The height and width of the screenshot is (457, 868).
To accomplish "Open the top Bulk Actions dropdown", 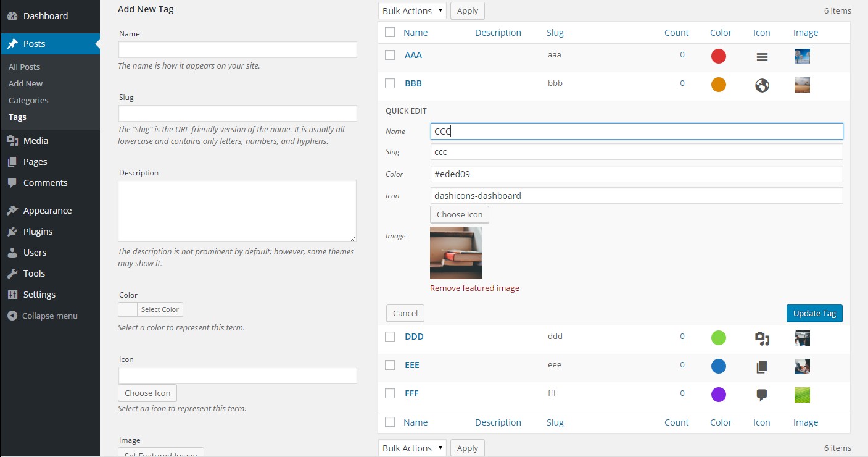I will click(412, 10).
